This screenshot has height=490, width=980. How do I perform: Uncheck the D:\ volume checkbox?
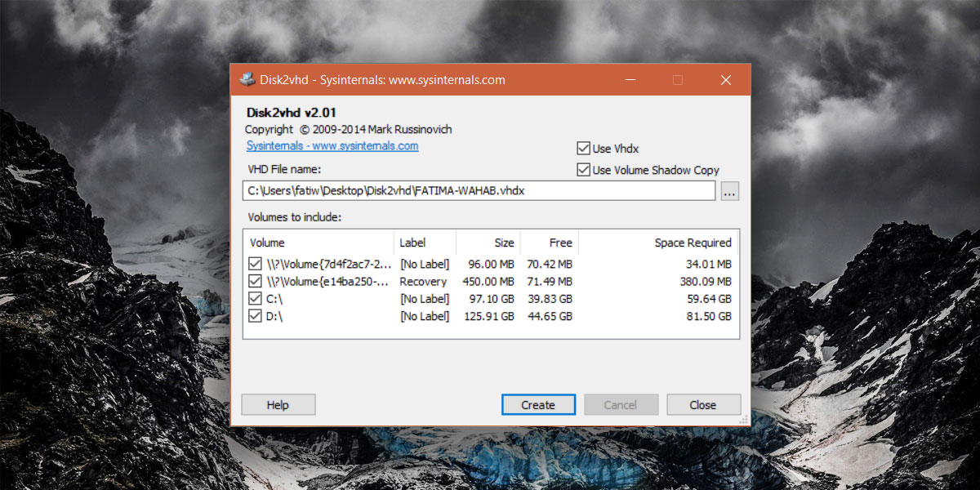pyautogui.click(x=255, y=316)
